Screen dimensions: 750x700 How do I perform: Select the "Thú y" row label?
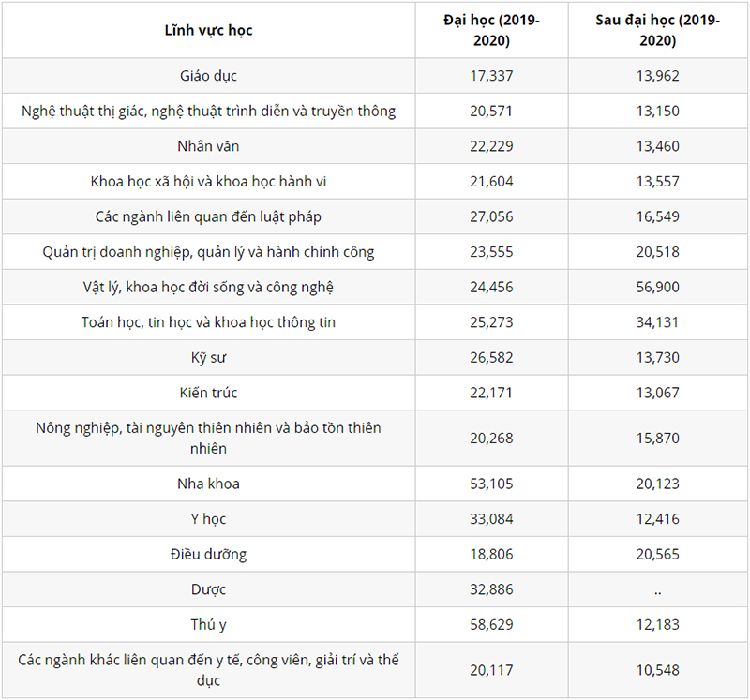[x=208, y=624]
